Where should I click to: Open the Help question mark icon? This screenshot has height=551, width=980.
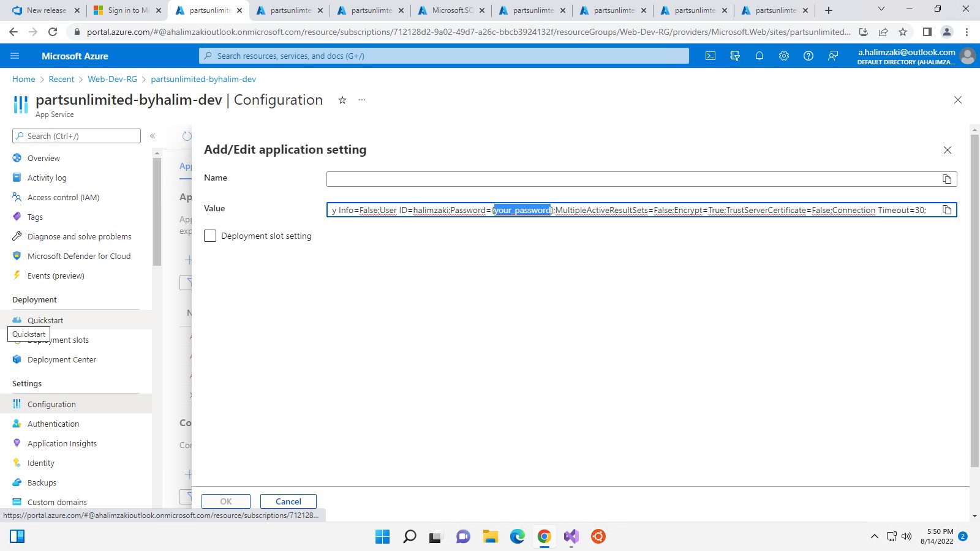click(809, 56)
